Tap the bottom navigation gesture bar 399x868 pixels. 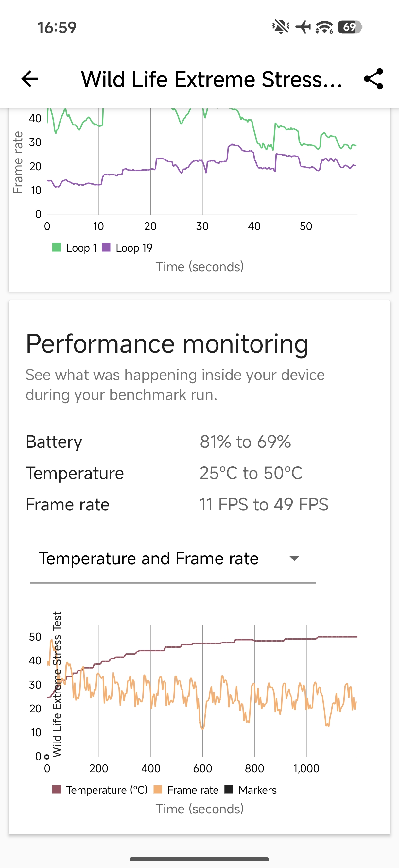tap(199, 859)
